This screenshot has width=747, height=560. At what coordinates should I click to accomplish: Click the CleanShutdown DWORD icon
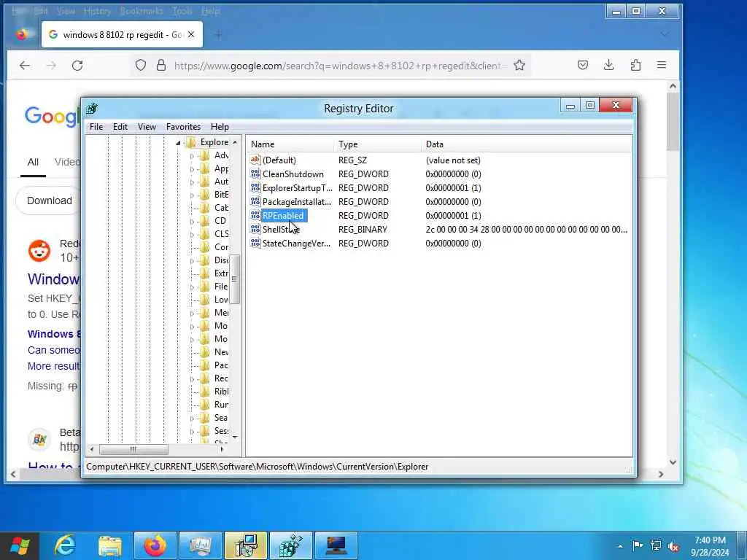[x=255, y=174]
